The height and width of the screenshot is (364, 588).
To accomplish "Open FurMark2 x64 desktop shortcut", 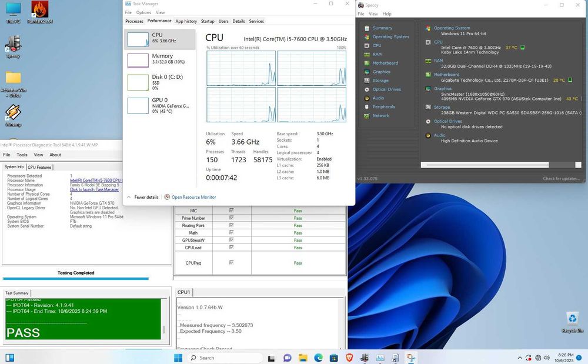I will pos(40,12).
